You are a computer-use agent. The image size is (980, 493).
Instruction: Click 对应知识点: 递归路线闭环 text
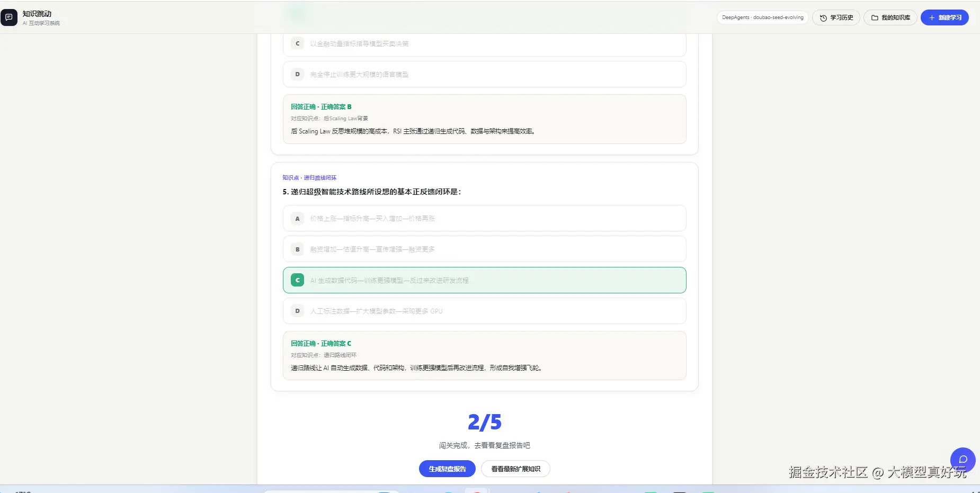[x=324, y=355]
